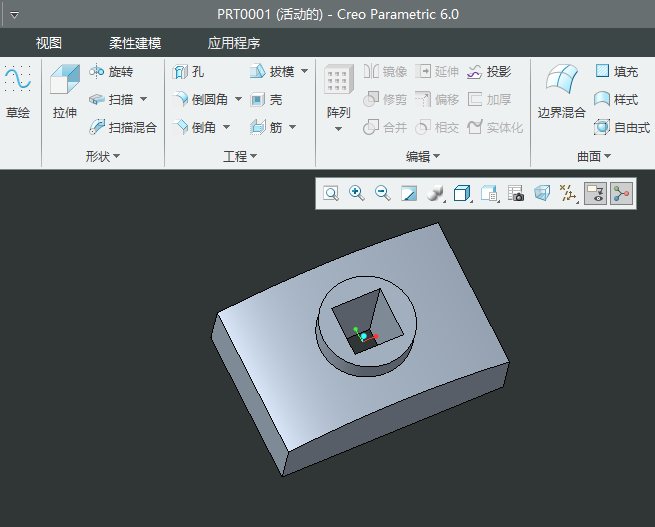Switch to the Applications (应用程序) tab
This screenshot has width=655, height=527.
234,43
